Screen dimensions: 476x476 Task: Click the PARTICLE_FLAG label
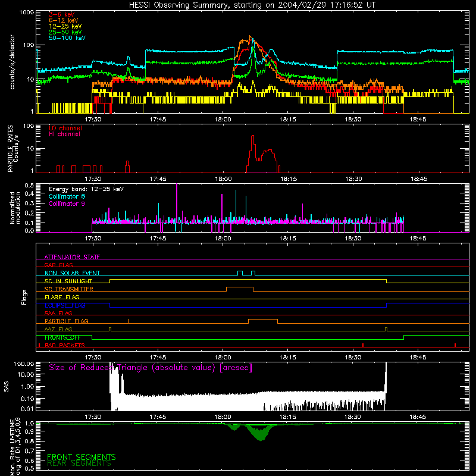tap(67, 321)
